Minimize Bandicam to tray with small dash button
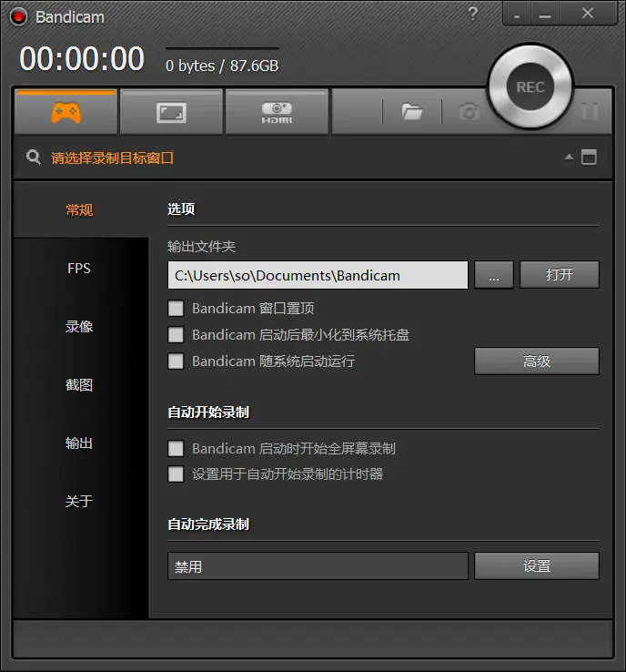This screenshot has height=672, width=626. [x=517, y=15]
